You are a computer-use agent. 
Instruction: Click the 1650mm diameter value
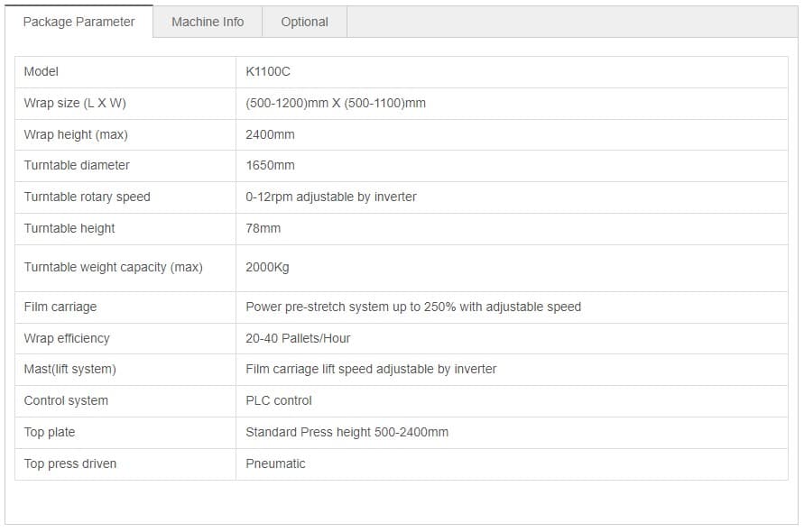270,165
